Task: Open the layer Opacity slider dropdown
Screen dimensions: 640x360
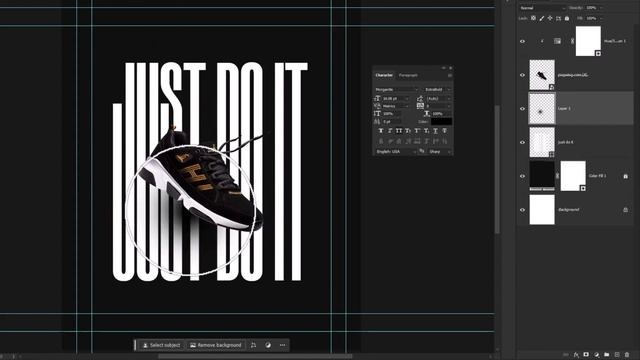Action: (x=600, y=8)
